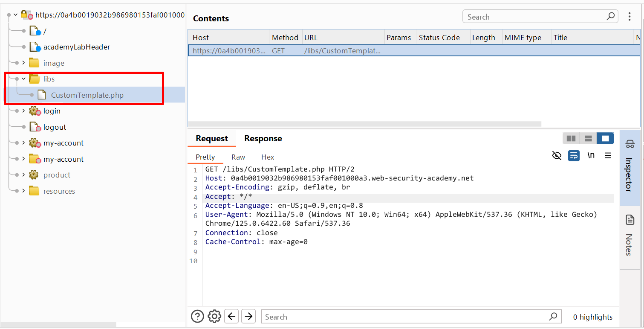The width and height of the screenshot is (644, 329).
Task: Toggle hide non-printable characters eye icon
Action: pos(557,156)
